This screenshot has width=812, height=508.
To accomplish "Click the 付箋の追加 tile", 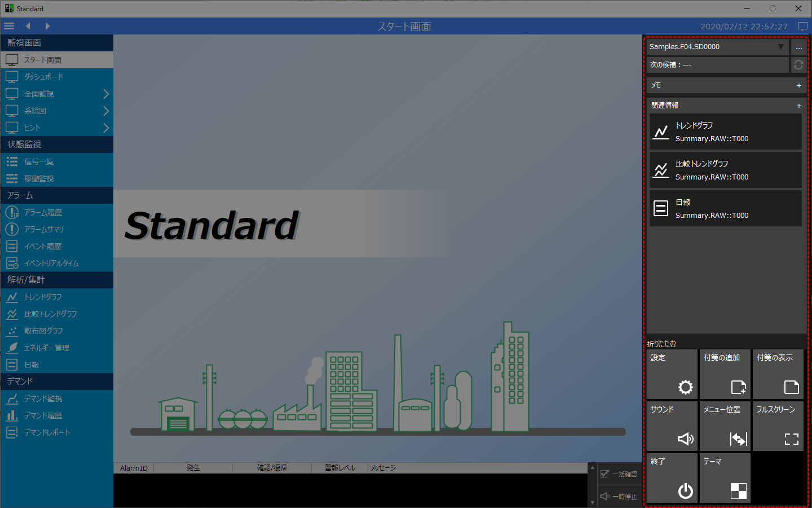I will click(725, 374).
